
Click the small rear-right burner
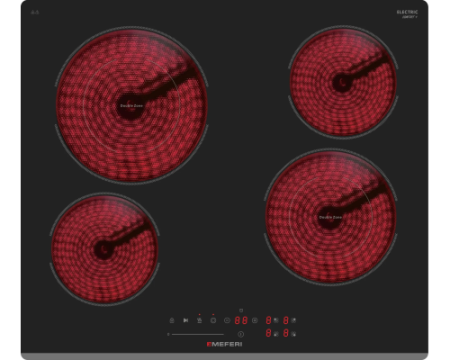pos(343,82)
